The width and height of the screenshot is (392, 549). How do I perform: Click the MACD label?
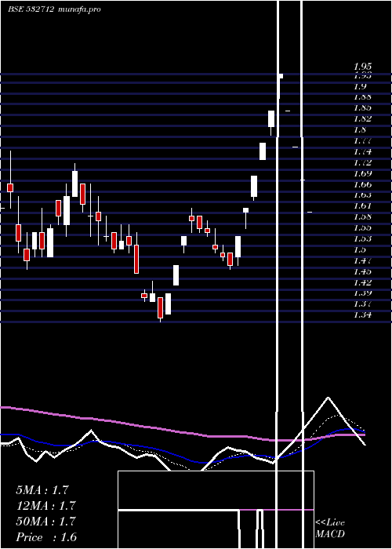[330, 534]
